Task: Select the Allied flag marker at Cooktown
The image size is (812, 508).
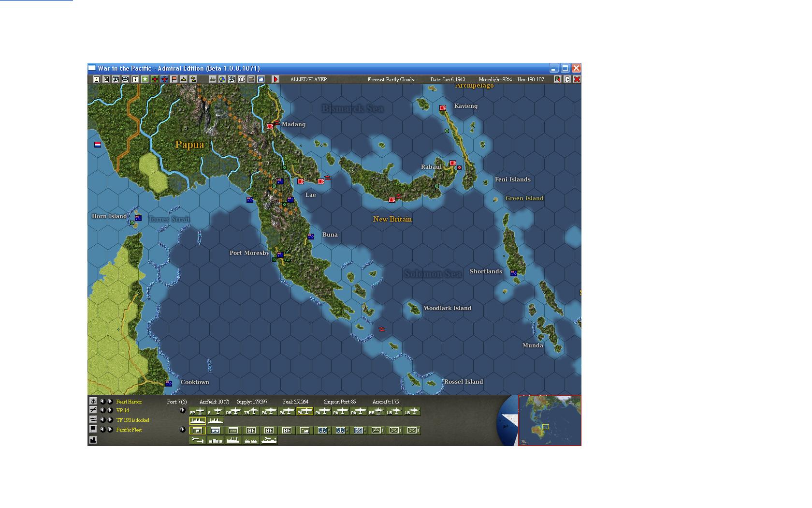Action: click(169, 384)
